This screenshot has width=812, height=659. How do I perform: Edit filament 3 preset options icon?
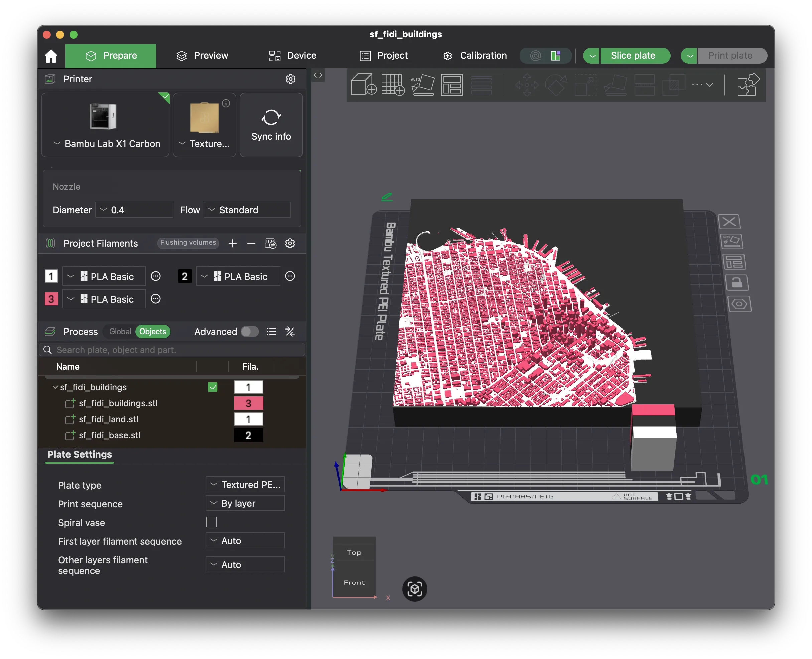coord(156,299)
